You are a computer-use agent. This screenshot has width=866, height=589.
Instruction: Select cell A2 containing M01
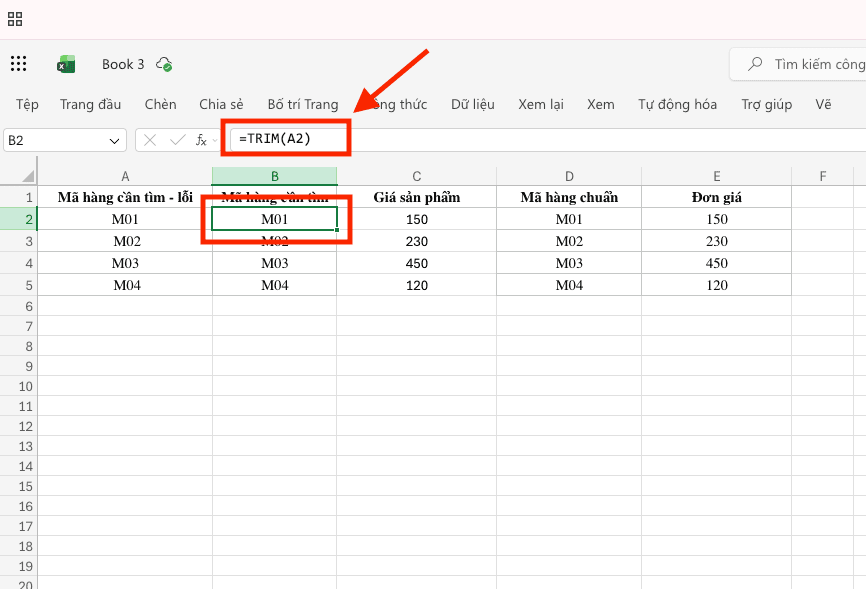click(125, 219)
